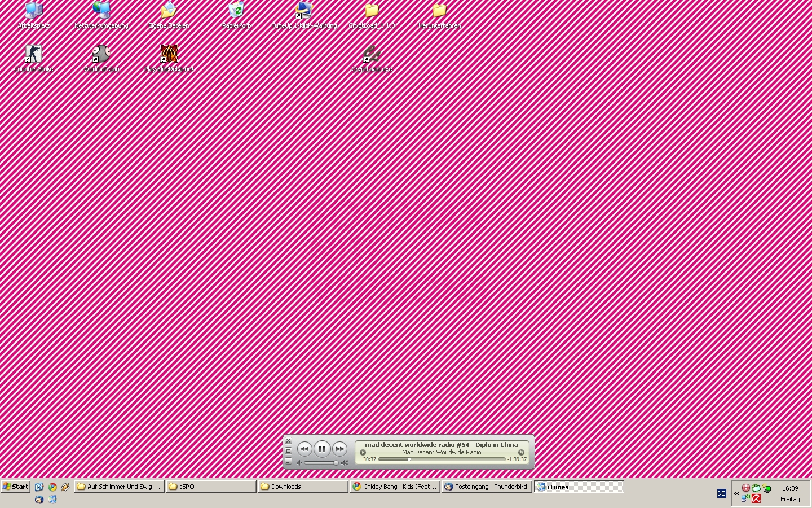Click the iTunes volume slider knob
Screen dimensions: 812x508
[x=336, y=463]
